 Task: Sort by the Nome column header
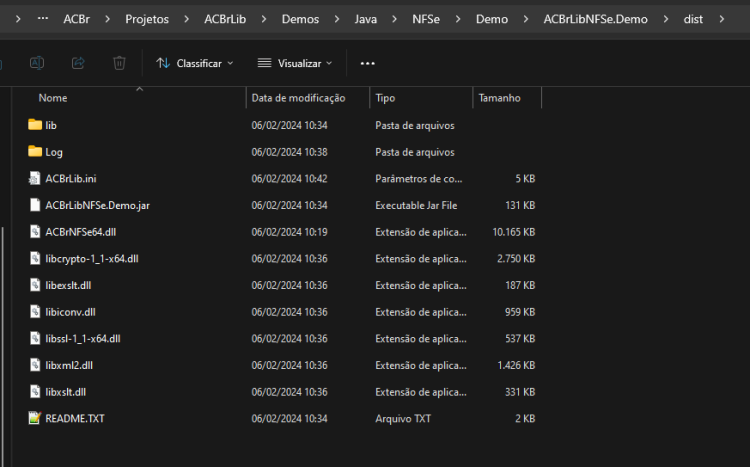(53, 98)
